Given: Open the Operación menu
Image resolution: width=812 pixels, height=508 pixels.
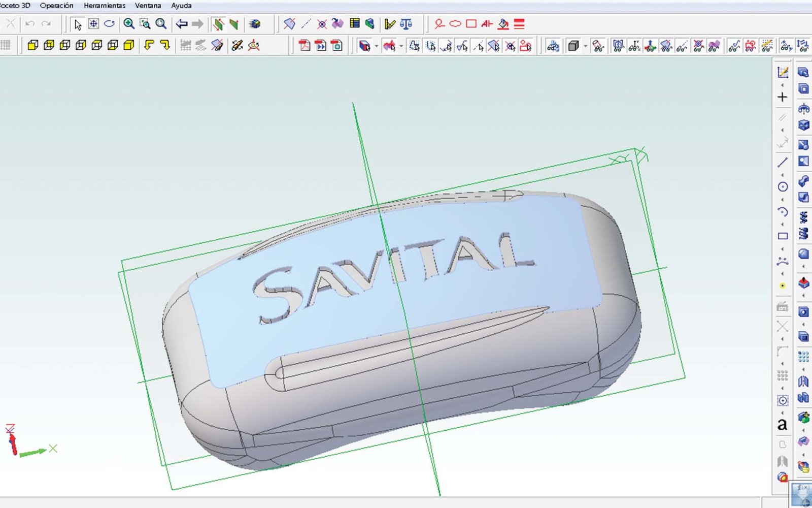Looking at the screenshot, I should coord(56,6).
